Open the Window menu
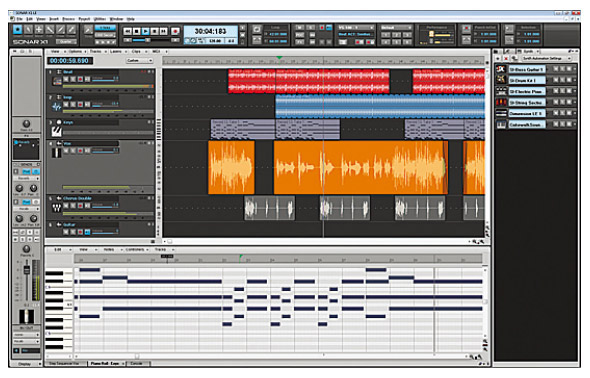 116,19
